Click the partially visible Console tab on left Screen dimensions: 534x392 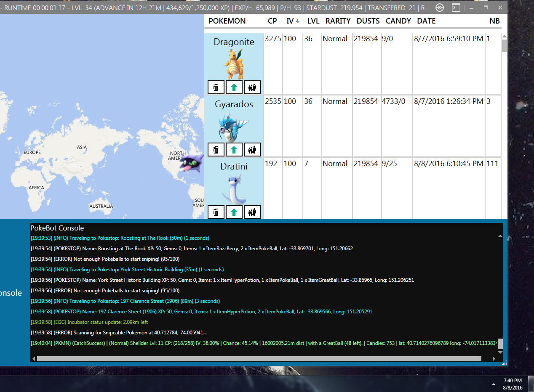click(x=11, y=293)
